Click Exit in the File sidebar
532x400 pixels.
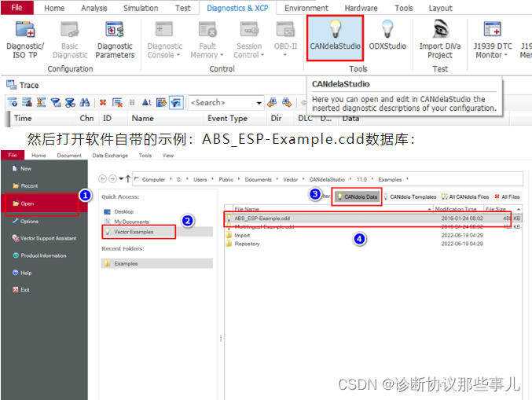tap(21, 290)
